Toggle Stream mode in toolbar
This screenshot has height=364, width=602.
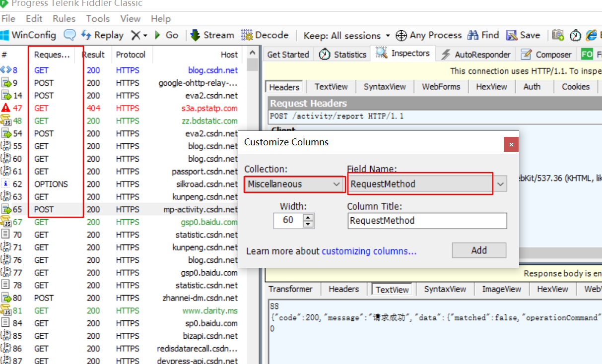(x=212, y=35)
